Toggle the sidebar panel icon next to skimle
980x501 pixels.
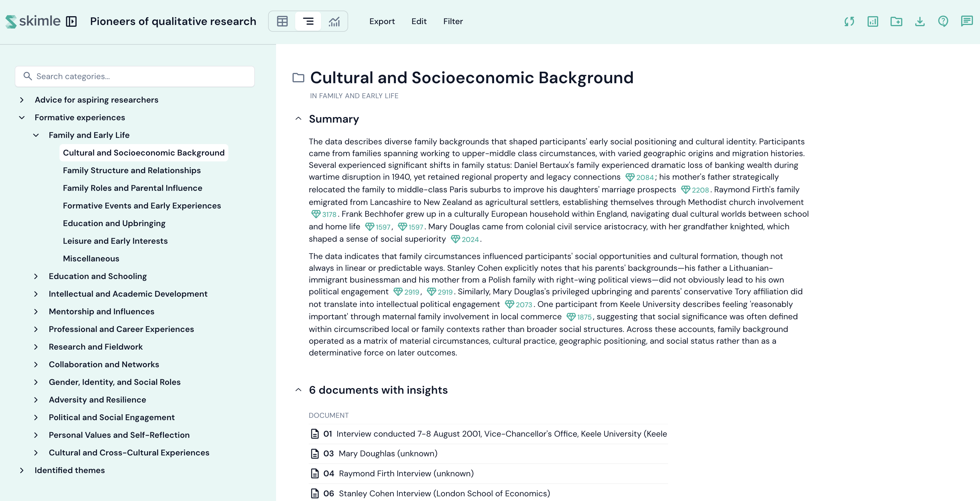click(71, 21)
